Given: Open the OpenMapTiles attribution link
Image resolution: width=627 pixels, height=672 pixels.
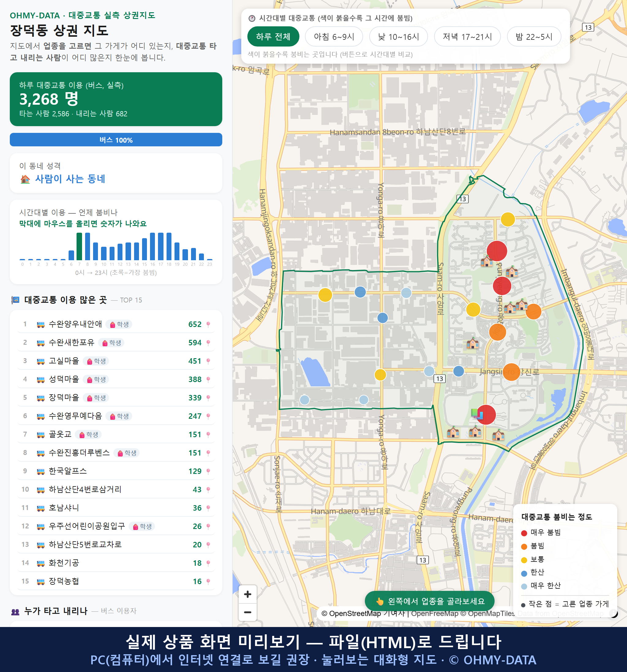Looking at the screenshot, I should click(x=488, y=614).
